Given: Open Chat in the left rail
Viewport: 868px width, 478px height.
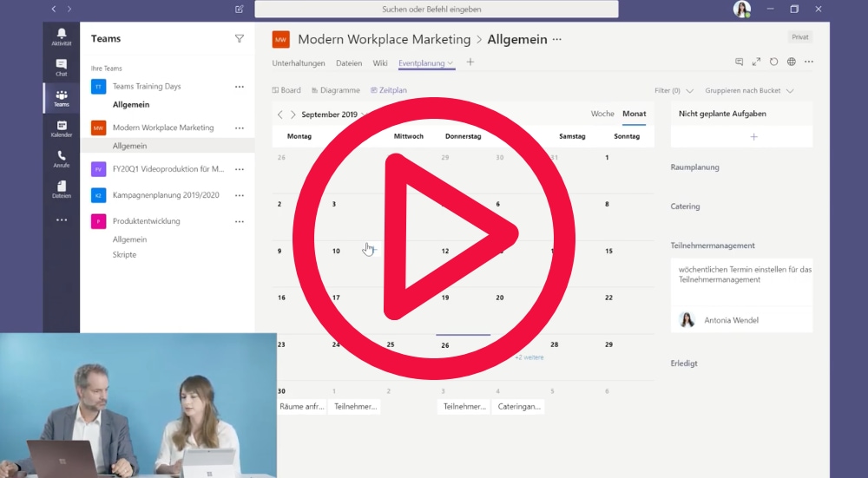Looking at the screenshot, I should [62, 68].
